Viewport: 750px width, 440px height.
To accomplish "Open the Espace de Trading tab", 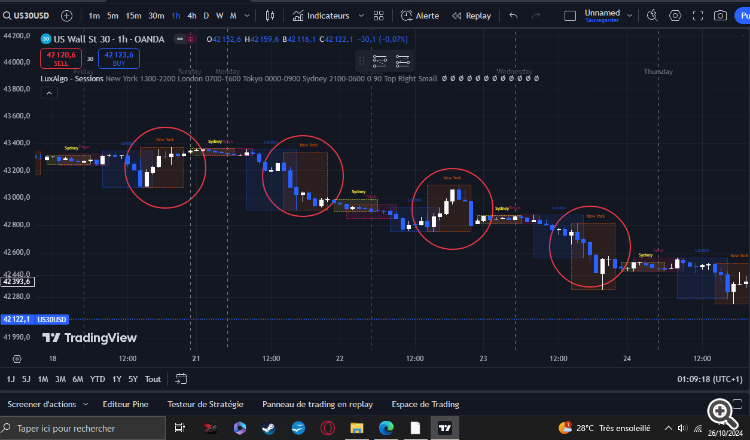I will pyautogui.click(x=425, y=404).
